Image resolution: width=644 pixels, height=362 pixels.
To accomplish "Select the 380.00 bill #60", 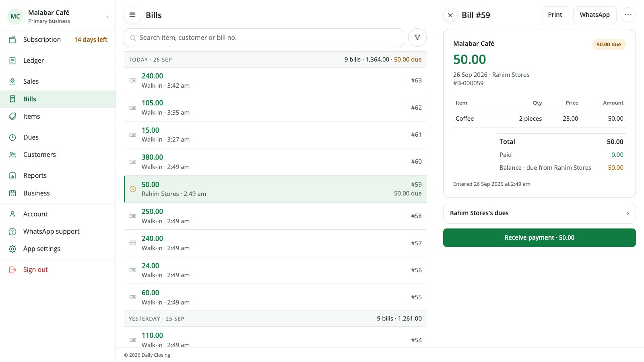I will (x=275, y=162).
